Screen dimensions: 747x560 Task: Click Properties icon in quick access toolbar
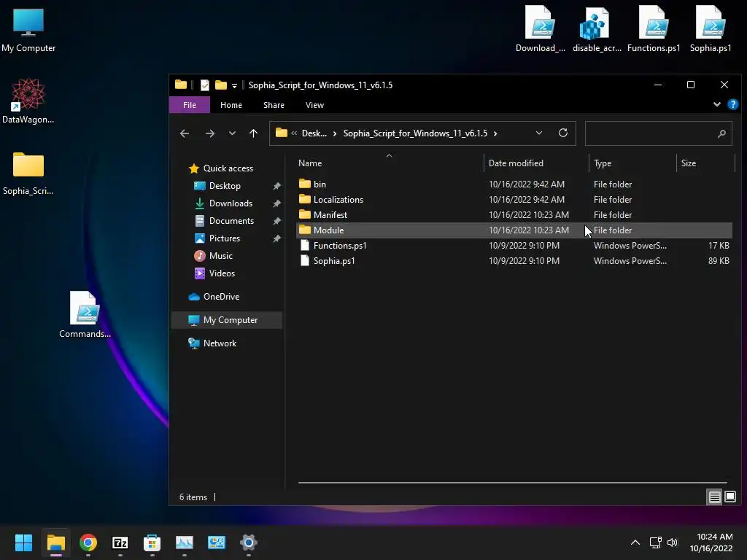click(205, 85)
